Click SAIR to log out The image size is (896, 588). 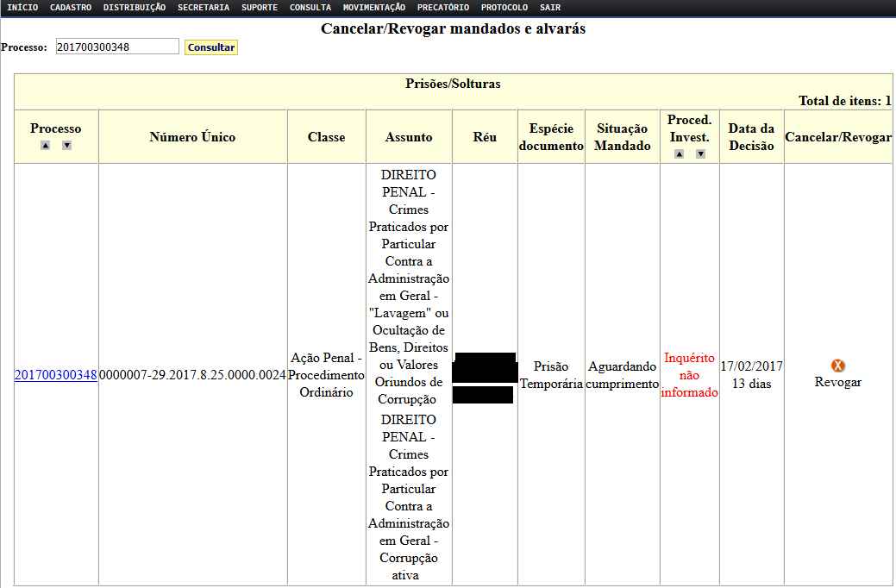[549, 8]
